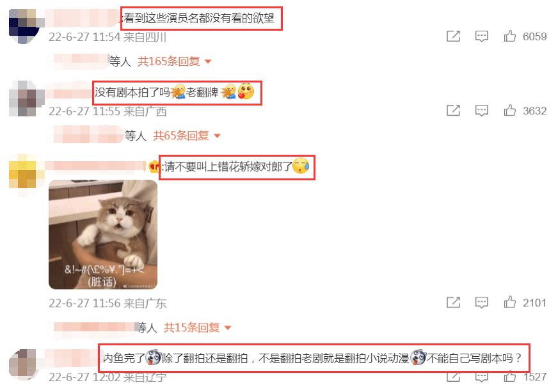Image resolution: width=558 pixels, height=392 pixels.
Task: Like the comment with 6059 likes
Action: [x=509, y=36]
